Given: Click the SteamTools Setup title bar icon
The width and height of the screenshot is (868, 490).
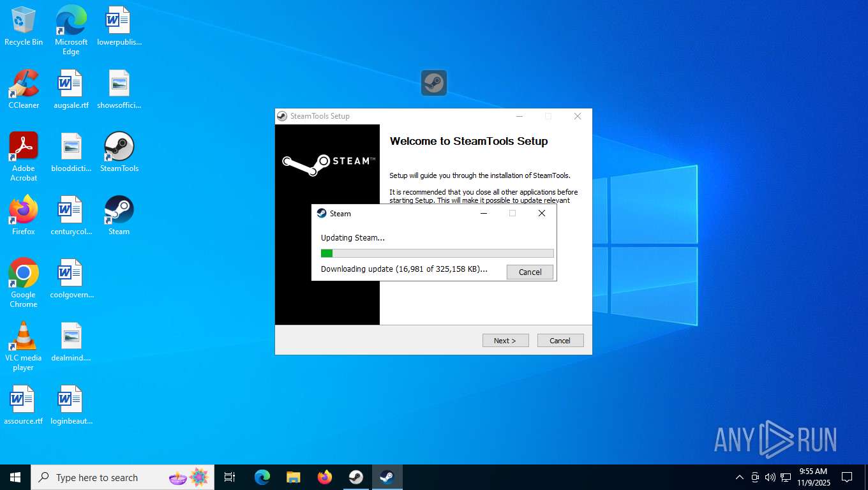Looking at the screenshot, I should [282, 116].
